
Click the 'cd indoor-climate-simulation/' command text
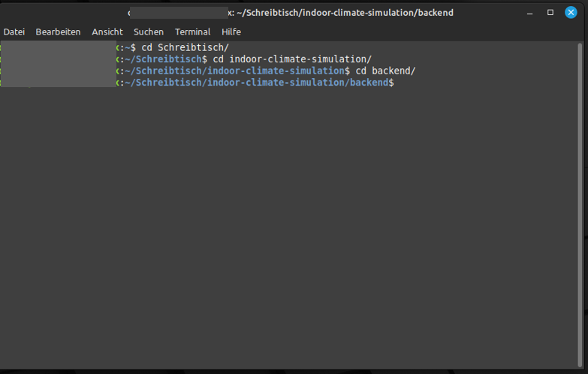coord(292,59)
